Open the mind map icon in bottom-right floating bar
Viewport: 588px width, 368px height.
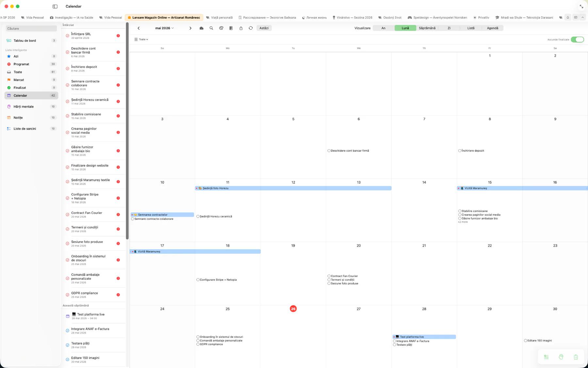[561, 357]
